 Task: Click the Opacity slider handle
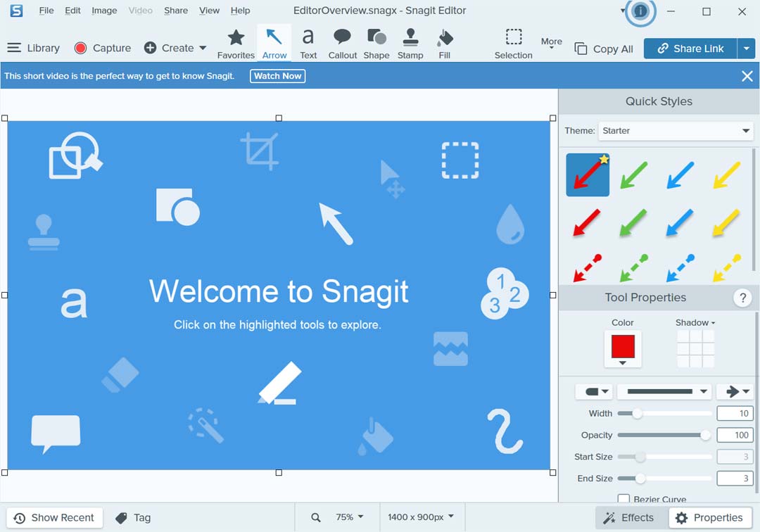click(706, 435)
